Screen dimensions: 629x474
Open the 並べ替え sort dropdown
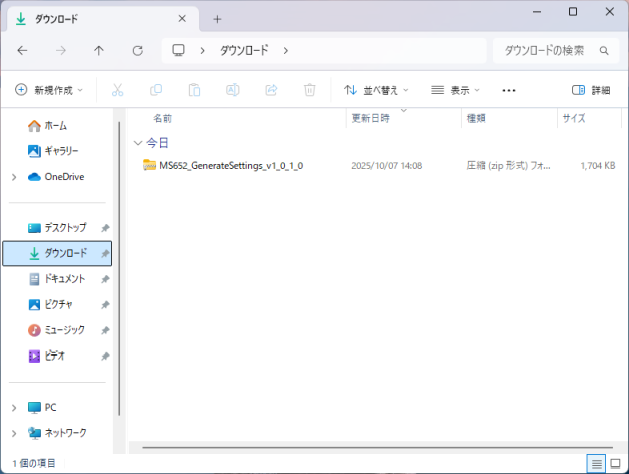(377, 90)
